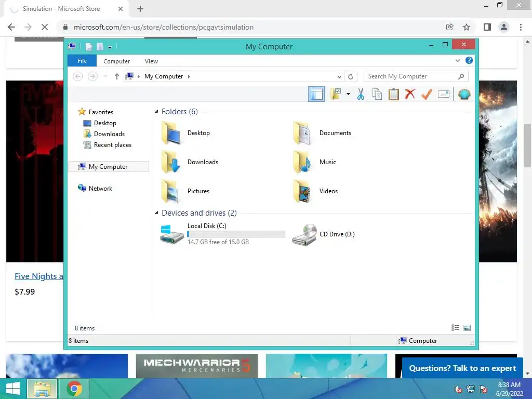The width and height of the screenshot is (532, 399).
Task: Expand the arrow before My Computer breadcrumb
Action: 138,76
